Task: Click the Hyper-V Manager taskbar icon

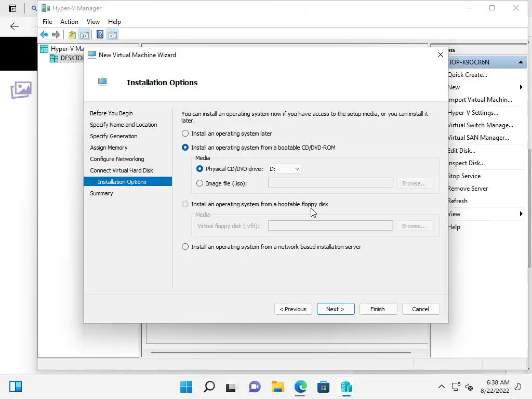Action: tap(347, 387)
